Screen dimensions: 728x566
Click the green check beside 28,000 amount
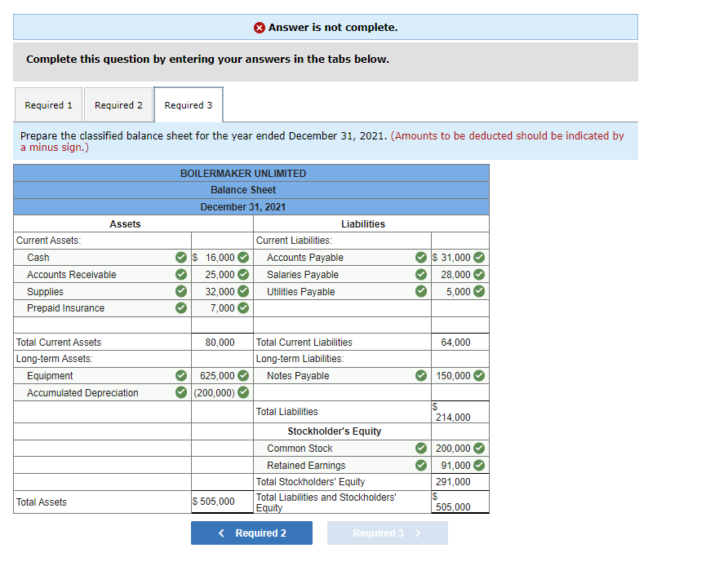point(479,275)
